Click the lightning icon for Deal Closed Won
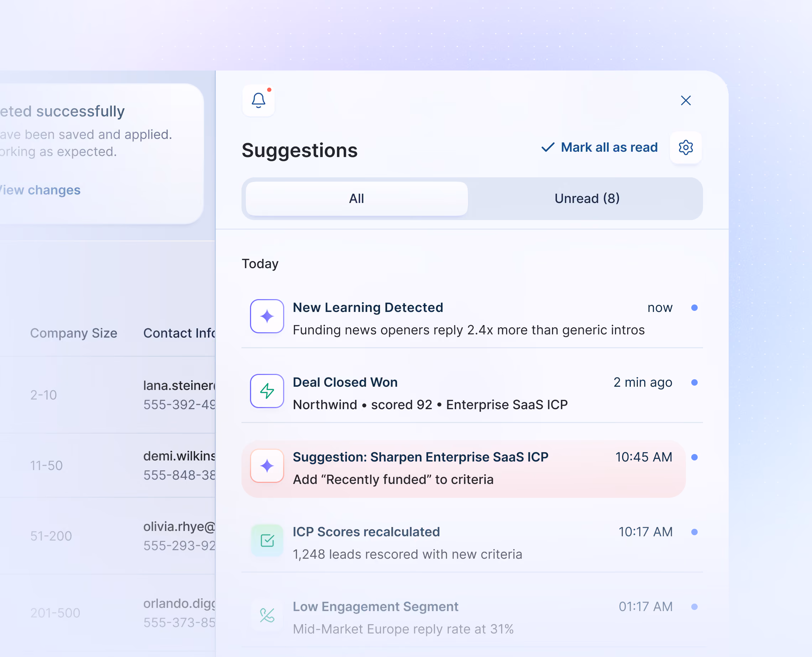This screenshot has height=657, width=812. pyautogui.click(x=267, y=391)
